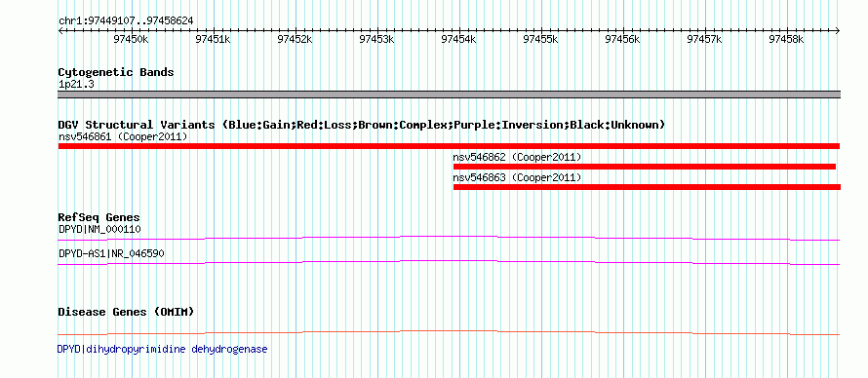Select the 97456k ruler tick label
This screenshot has width=868, height=378.
point(623,39)
